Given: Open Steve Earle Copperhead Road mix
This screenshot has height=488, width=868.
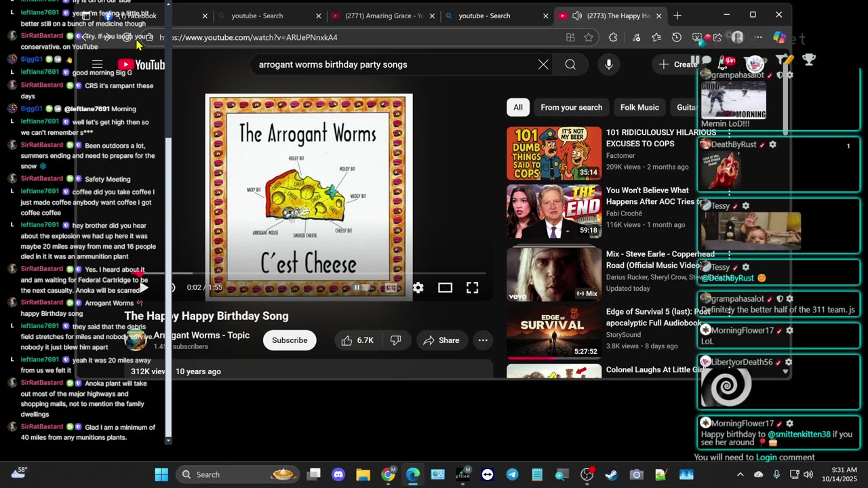Looking at the screenshot, I should tap(554, 274).
